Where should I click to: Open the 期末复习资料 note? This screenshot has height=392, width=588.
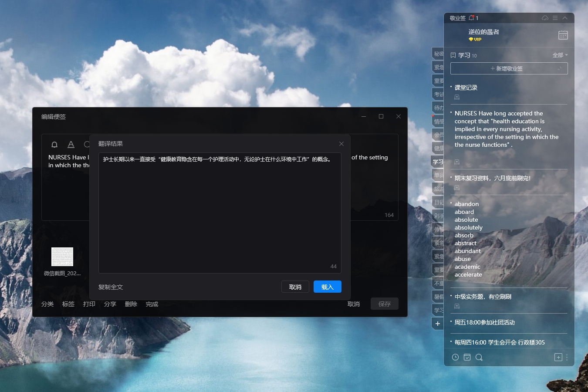(493, 178)
